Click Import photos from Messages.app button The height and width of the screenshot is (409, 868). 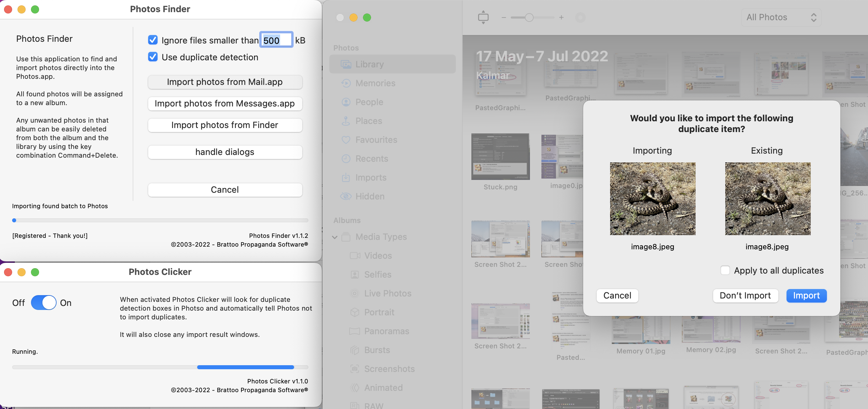(x=225, y=103)
